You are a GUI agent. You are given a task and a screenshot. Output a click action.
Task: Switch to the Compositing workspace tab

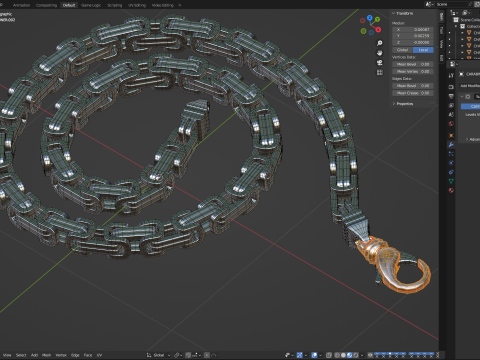[x=46, y=5]
